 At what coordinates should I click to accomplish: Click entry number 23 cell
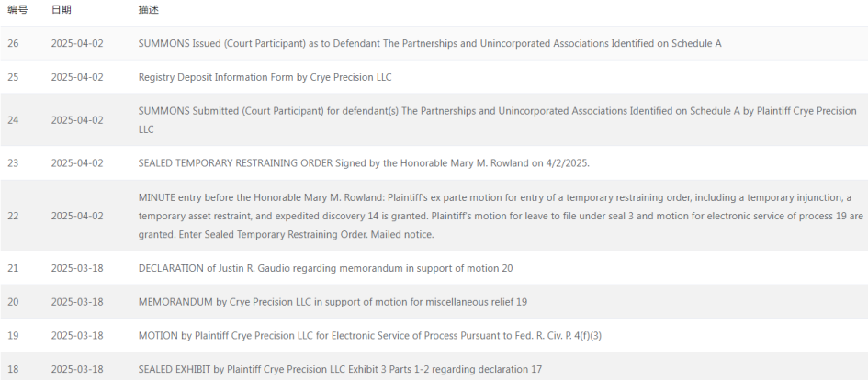click(13, 163)
